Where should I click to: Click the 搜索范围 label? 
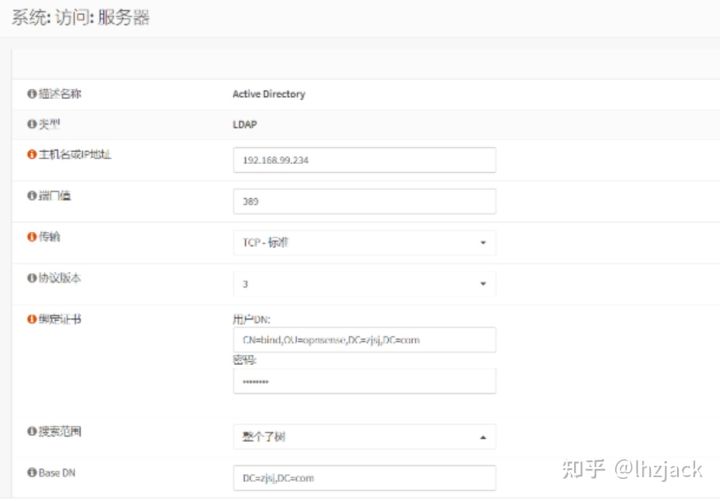(60, 431)
